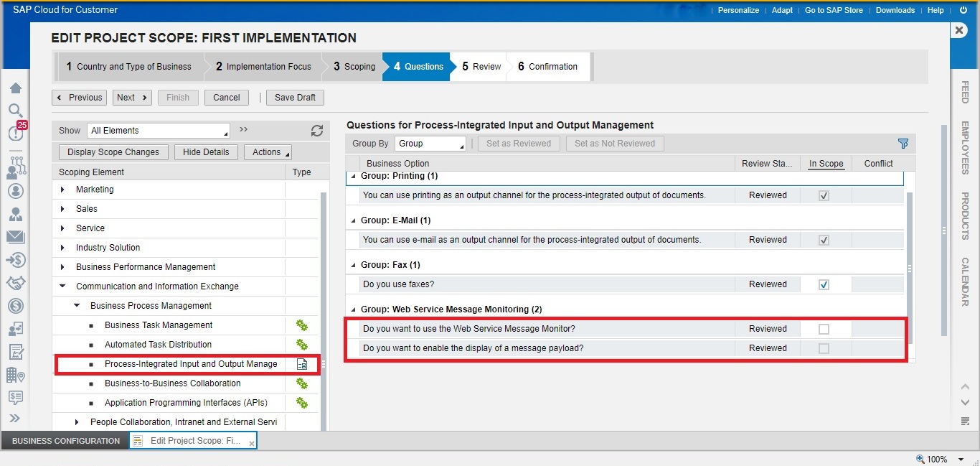Go to the Home icon in sidebar
980x466 pixels.
tap(15, 88)
